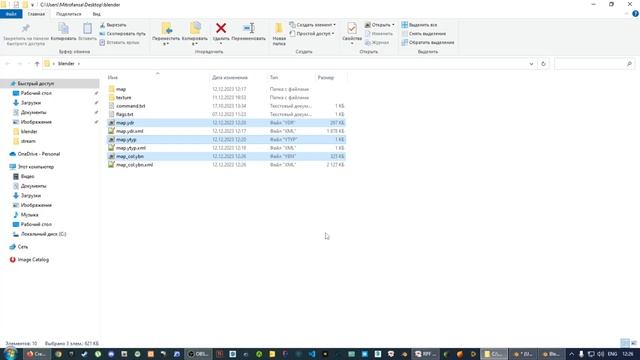Open the Easy access (Простой доступ) dropdown
The image size is (640, 360).
coord(312,33)
